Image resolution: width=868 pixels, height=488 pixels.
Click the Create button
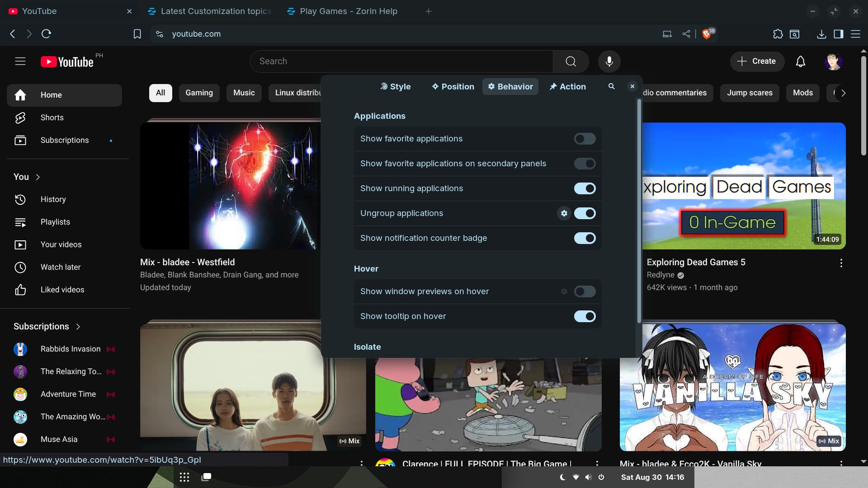pyautogui.click(x=756, y=61)
